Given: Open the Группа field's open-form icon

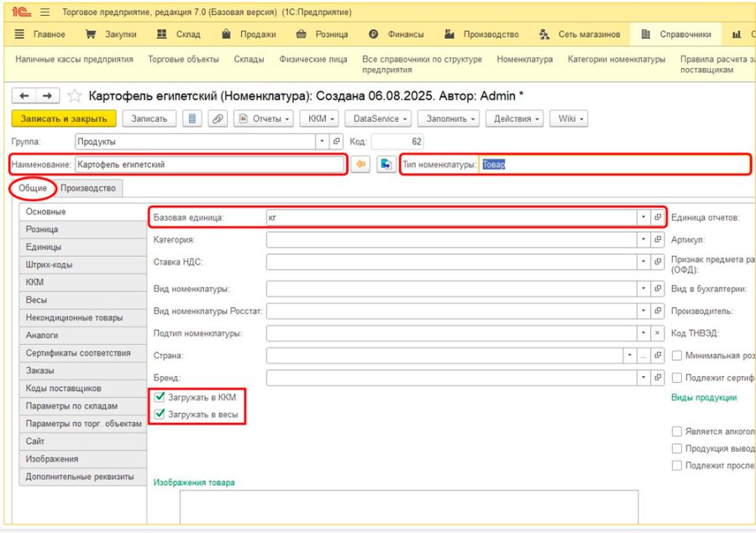Looking at the screenshot, I should point(337,141).
